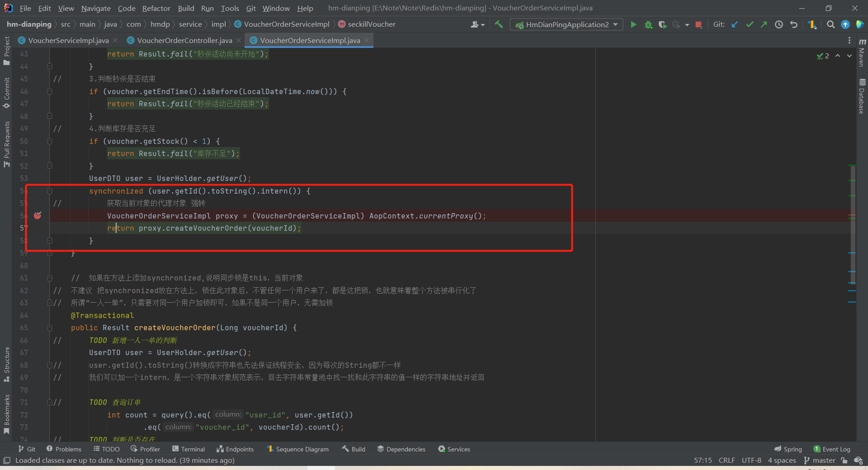Toggle the Project tool window

6,51
